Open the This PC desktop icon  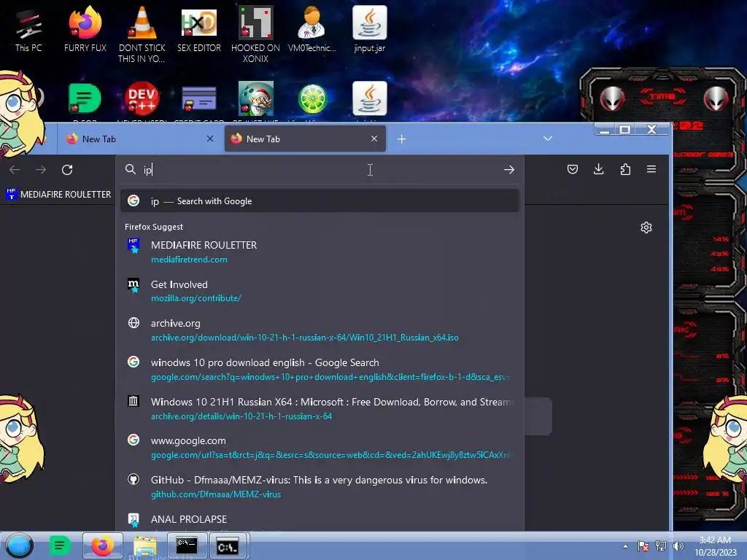(28, 31)
